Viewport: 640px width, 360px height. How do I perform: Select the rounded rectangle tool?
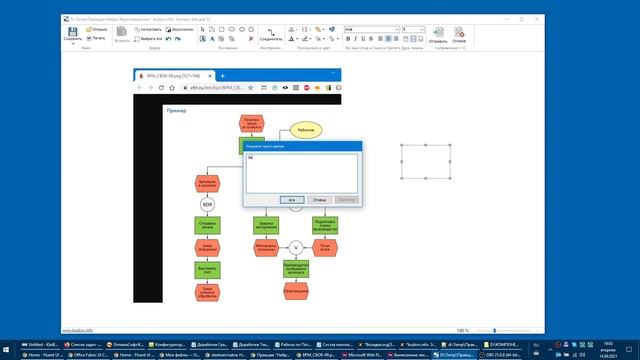tap(232, 29)
